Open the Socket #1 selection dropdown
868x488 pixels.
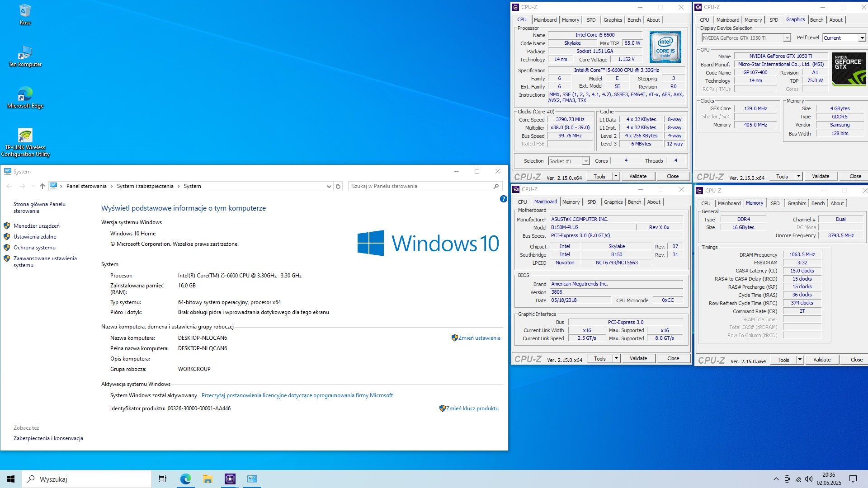(x=585, y=161)
